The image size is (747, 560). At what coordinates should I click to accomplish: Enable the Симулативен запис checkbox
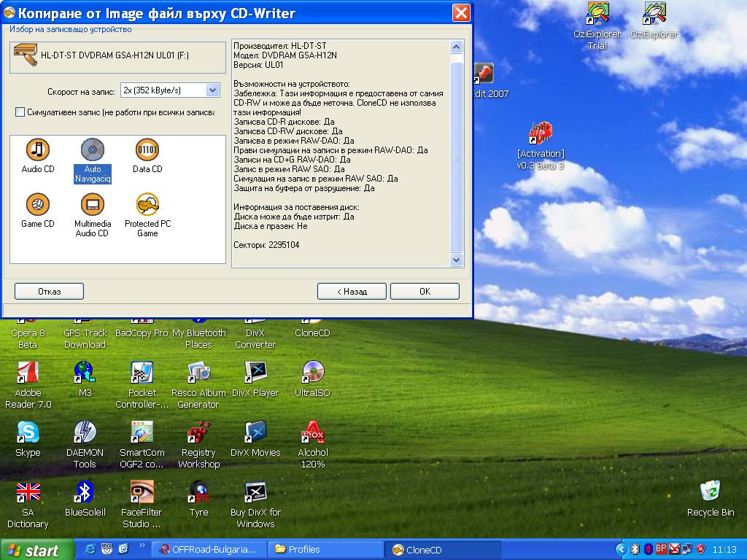(20, 112)
